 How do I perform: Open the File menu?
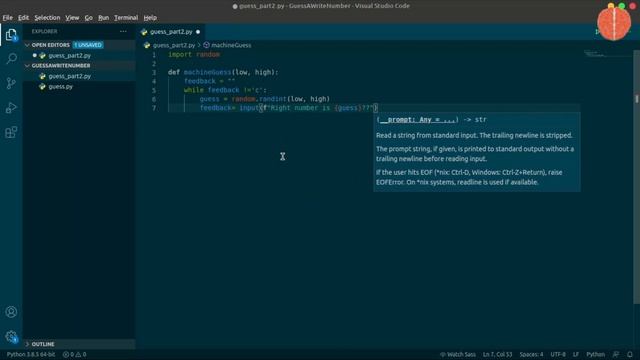[7, 18]
